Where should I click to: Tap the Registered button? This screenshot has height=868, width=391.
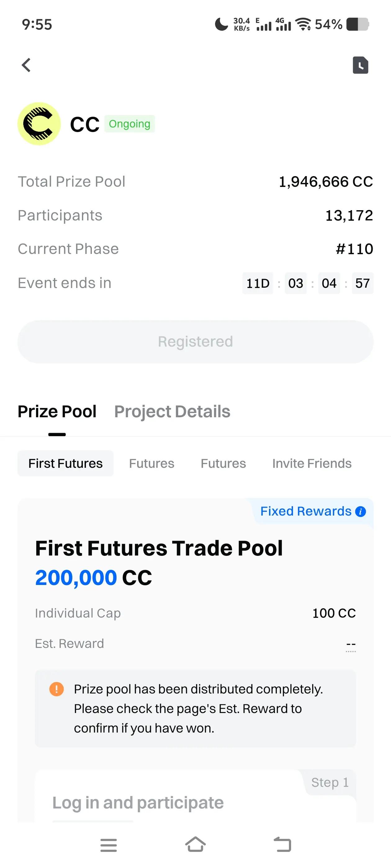coord(195,342)
